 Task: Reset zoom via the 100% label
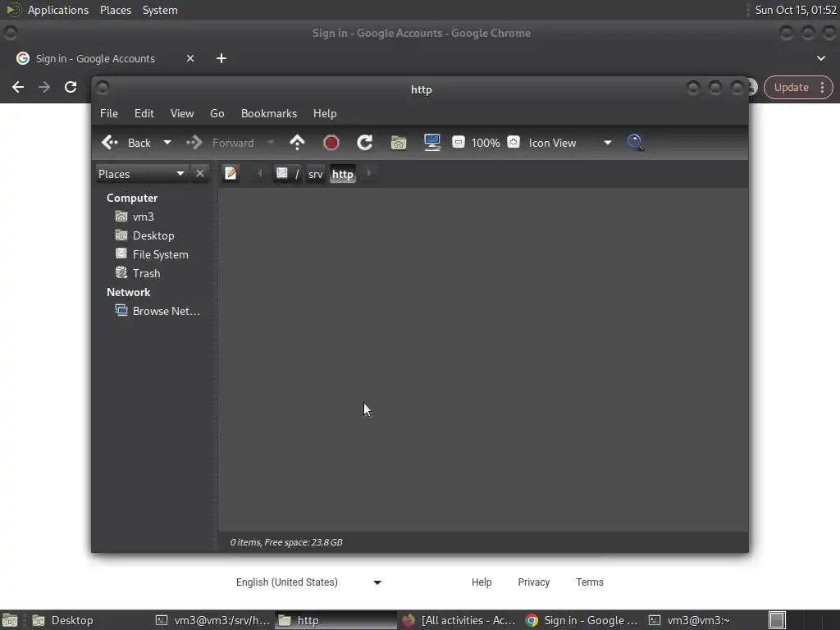[x=486, y=143]
